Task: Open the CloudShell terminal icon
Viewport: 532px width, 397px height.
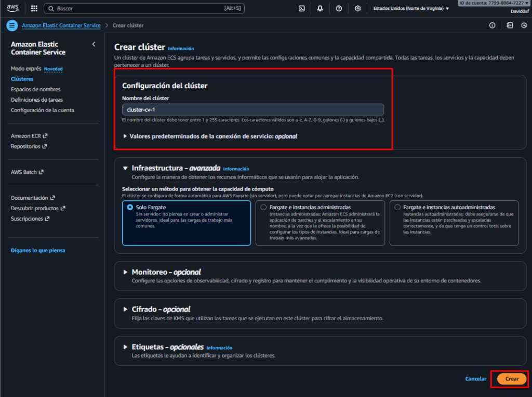Action: click(x=301, y=8)
